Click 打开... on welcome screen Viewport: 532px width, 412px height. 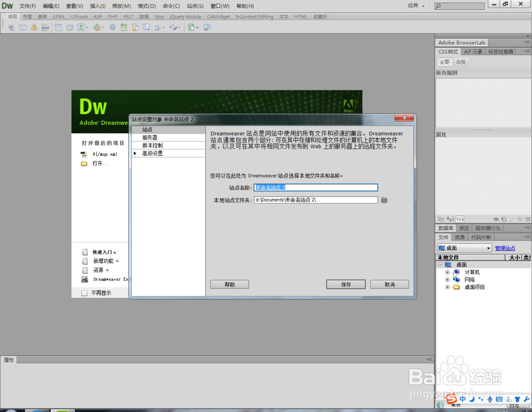tap(101, 163)
